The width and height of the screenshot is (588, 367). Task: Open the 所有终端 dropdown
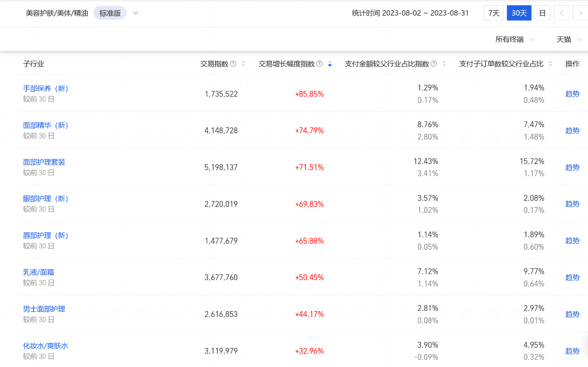pos(514,40)
